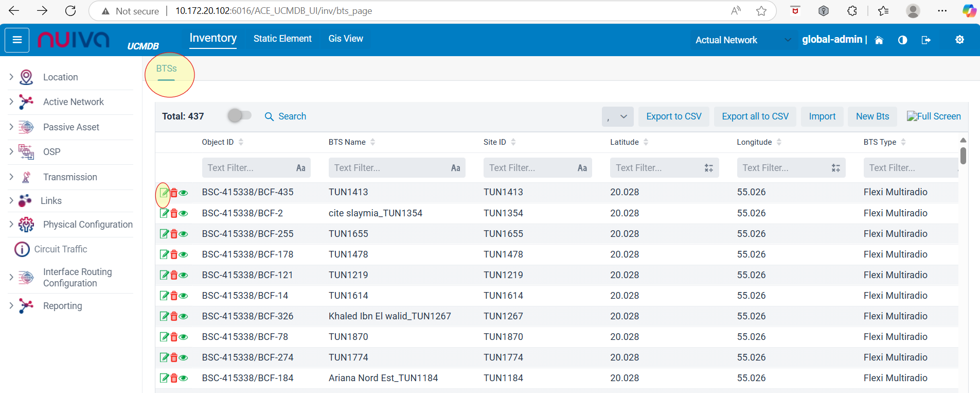Open the separator dropdown beside Export to CSV

point(617,116)
